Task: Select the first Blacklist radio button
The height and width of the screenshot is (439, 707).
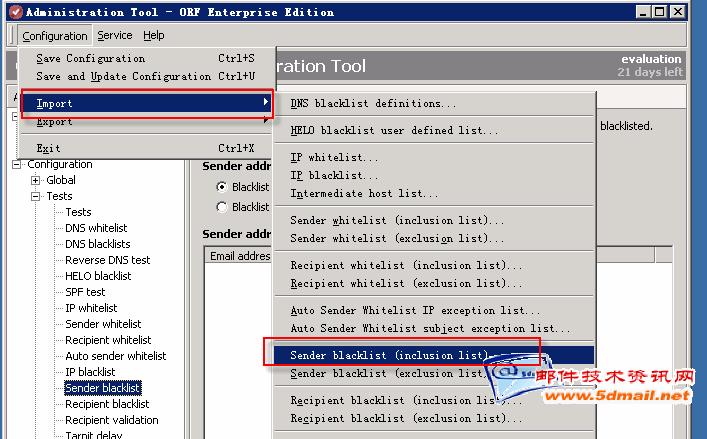Action: (222, 187)
